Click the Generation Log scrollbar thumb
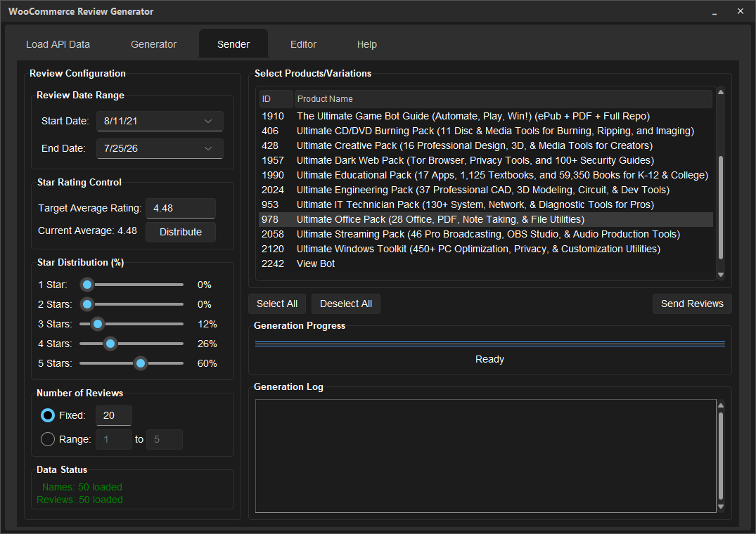This screenshot has height=534, width=756. pos(721,456)
